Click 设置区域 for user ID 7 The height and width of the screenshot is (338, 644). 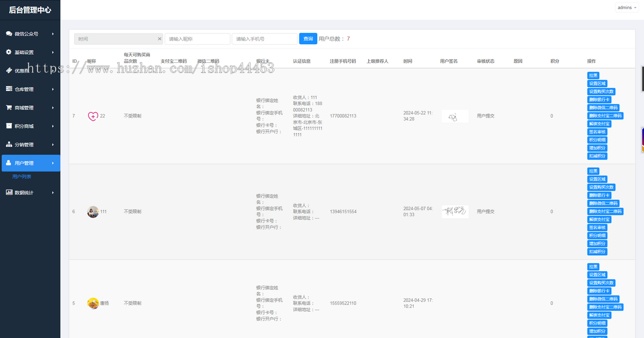[x=597, y=83]
